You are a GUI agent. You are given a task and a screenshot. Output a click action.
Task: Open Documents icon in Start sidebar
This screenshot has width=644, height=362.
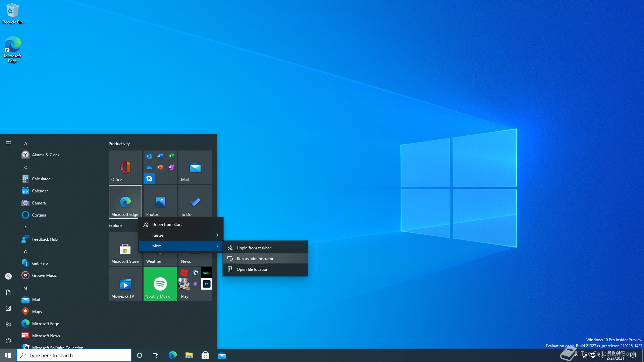pyautogui.click(x=8, y=292)
